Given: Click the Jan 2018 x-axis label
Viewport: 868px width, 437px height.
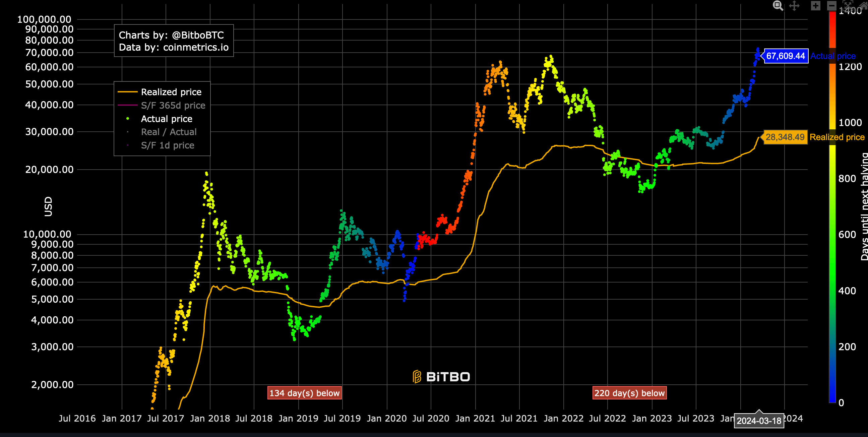Looking at the screenshot, I should 210,419.
